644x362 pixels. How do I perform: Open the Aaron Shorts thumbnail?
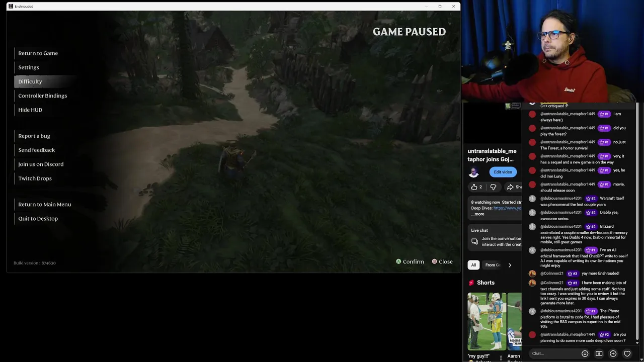point(515,321)
